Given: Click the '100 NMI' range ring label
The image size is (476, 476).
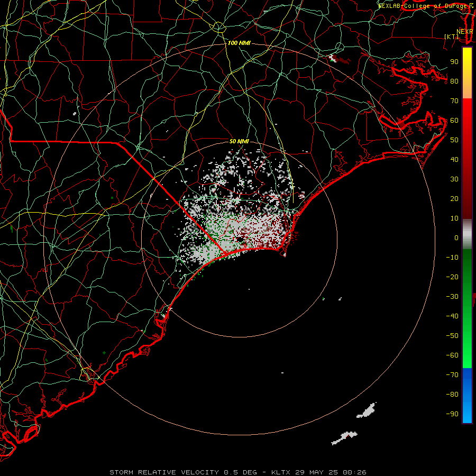Looking at the screenshot, I should 239,43.
